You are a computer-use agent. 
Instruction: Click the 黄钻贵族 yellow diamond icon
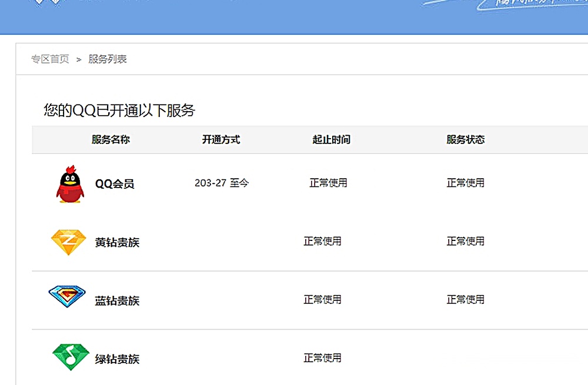point(68,242)
